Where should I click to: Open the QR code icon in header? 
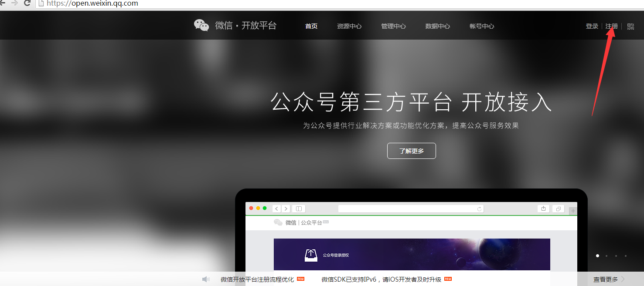[x=630, y=27]
